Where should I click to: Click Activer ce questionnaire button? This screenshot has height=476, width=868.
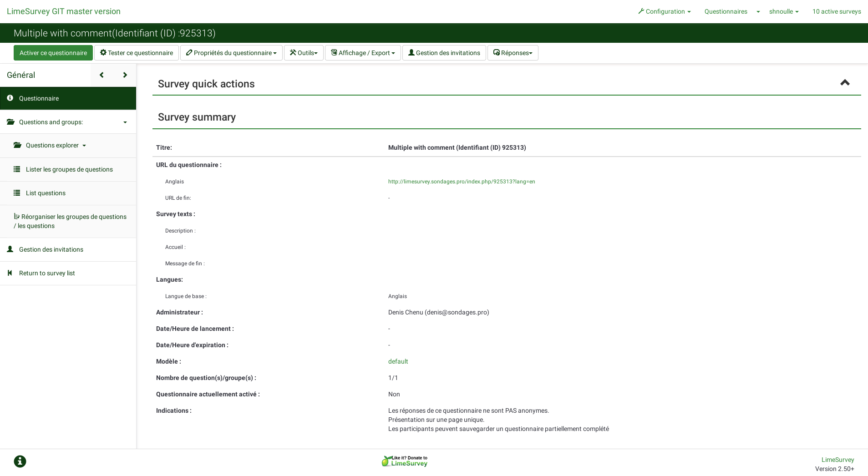coord(53,53)
